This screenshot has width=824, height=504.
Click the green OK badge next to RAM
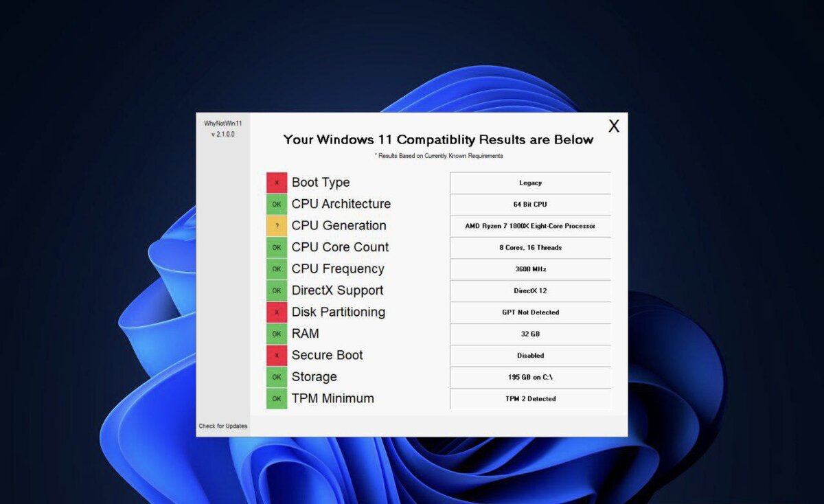[x=277, y=334]
